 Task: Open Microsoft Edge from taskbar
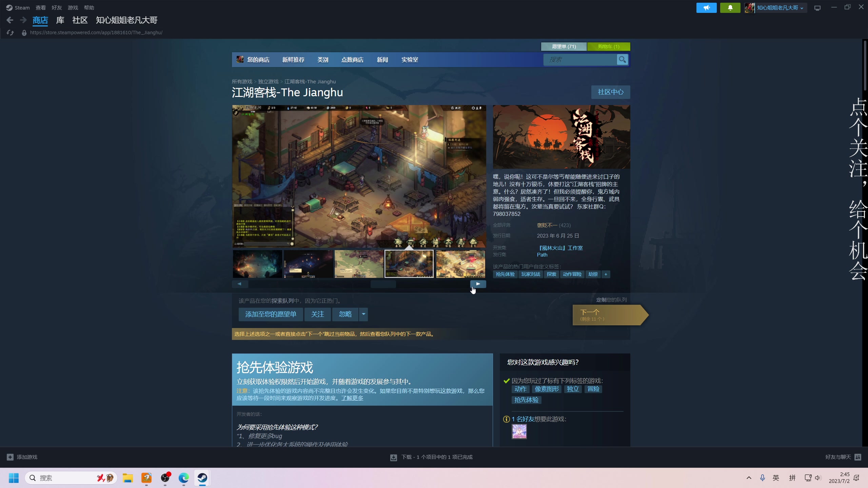pos(184,478)
